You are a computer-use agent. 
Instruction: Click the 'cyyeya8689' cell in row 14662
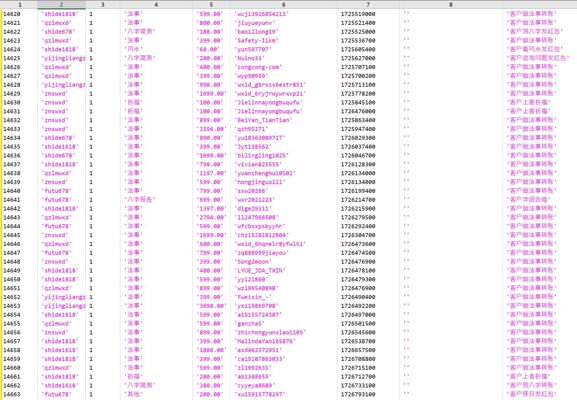(x=255, y=386)
